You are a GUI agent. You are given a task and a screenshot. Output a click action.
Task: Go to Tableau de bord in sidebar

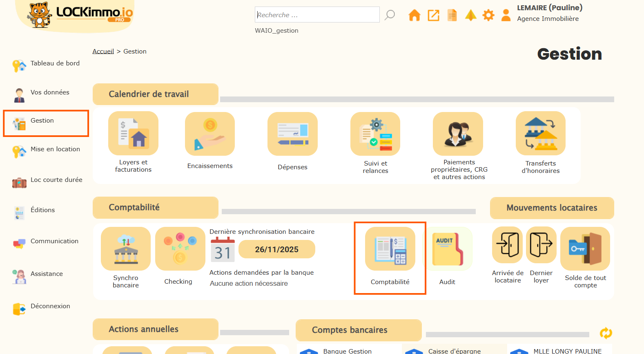click(x=55, y=63)
